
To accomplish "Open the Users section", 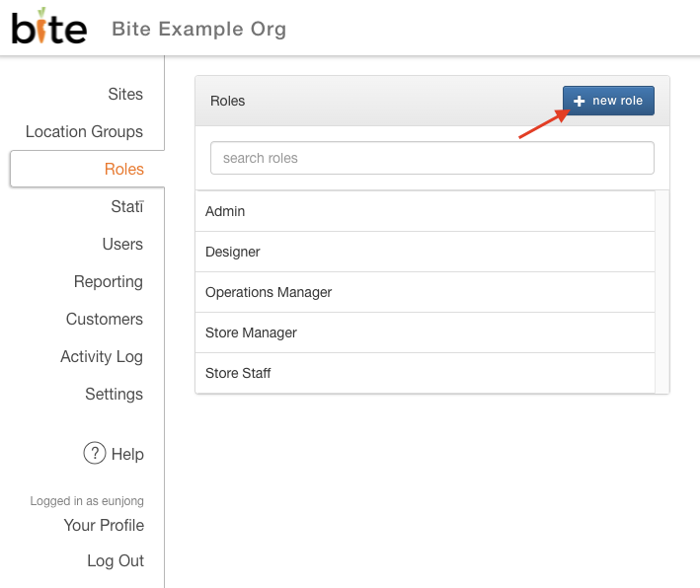I will (122, 245).
